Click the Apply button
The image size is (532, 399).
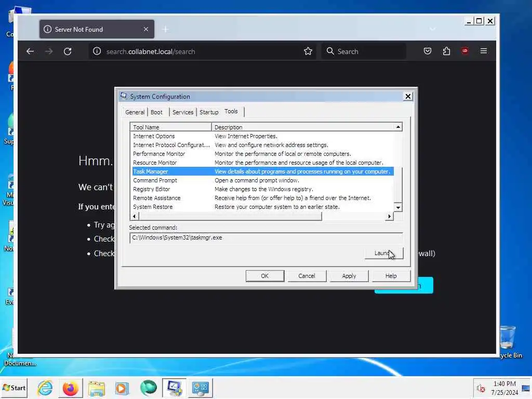[349, 276]
